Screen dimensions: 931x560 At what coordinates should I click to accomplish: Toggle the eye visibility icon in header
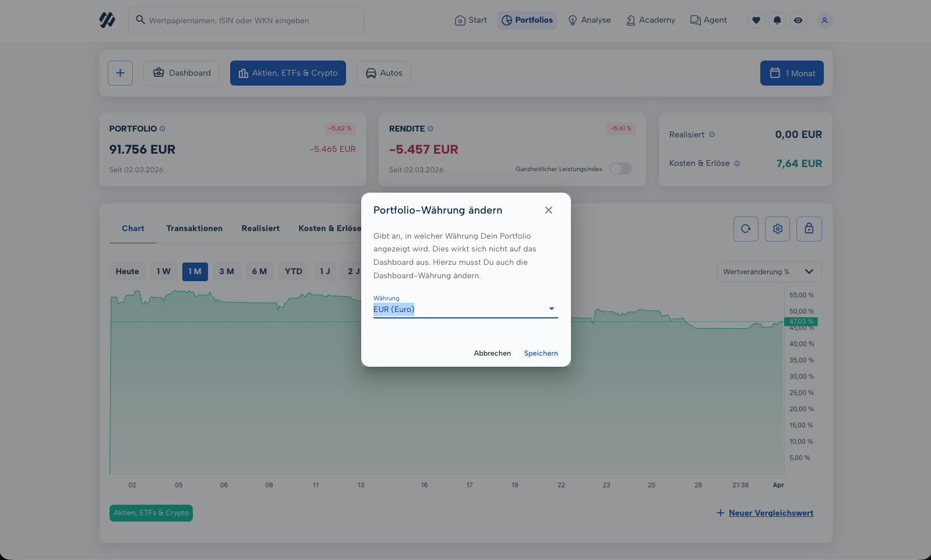(798, 20)
